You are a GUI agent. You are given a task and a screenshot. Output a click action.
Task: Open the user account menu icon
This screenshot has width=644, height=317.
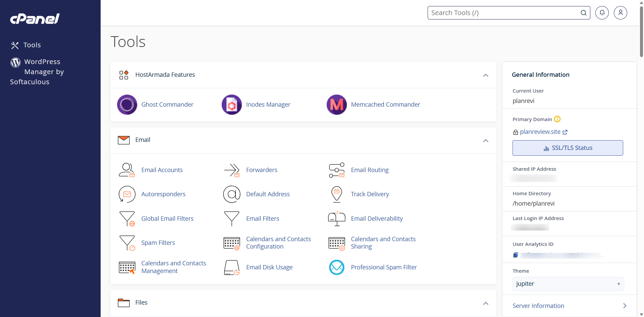click(x=621, y=13)
